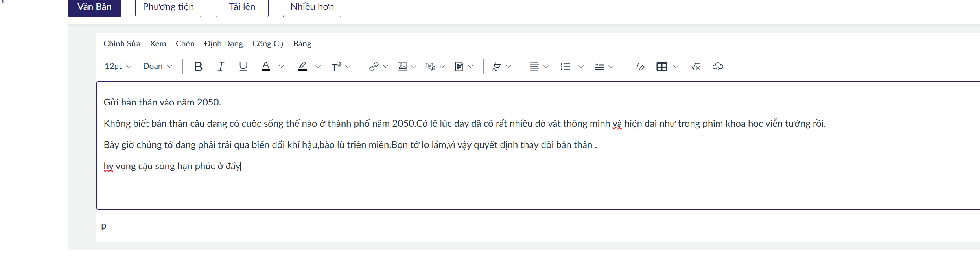Click the Tải lên button
This screenshot has height=259, width=980.
(242, 7)
